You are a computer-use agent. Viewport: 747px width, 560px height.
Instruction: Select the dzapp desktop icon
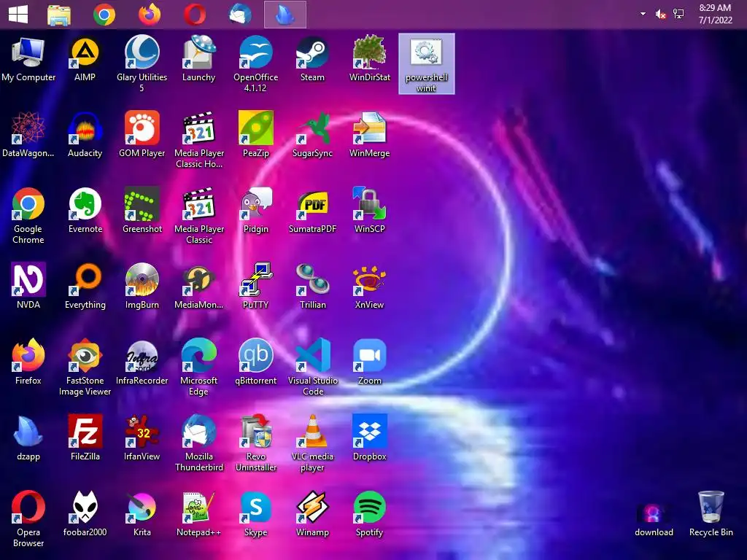tap(28, 437)
